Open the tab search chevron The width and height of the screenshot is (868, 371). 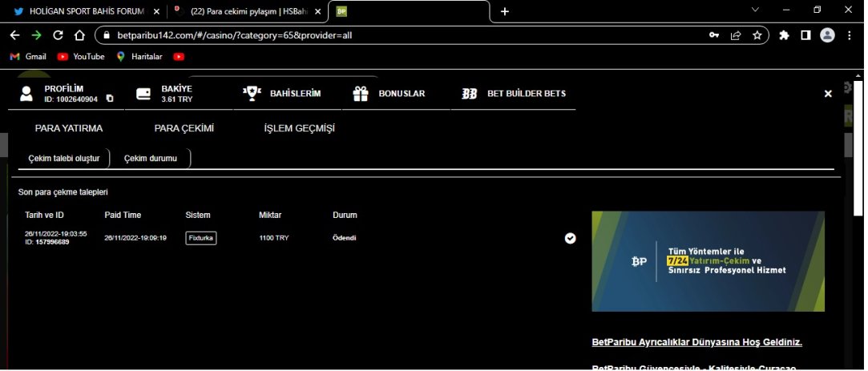tap(755, 10)
